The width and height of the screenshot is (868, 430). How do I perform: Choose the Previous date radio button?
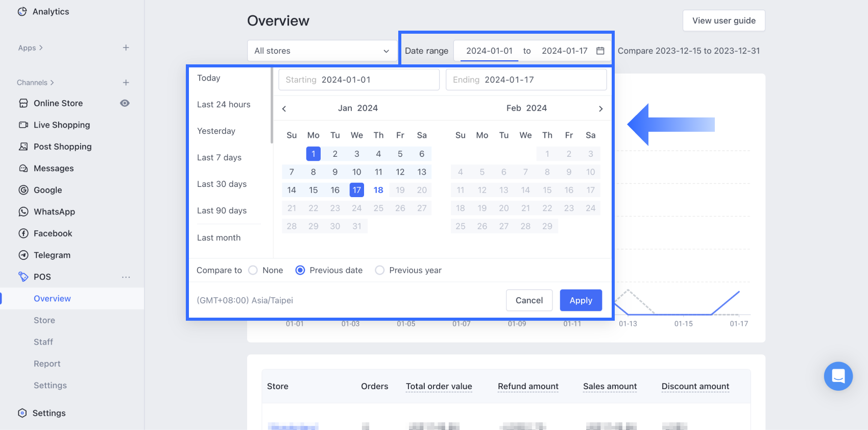pyautogui.click(x=300, y=270)
